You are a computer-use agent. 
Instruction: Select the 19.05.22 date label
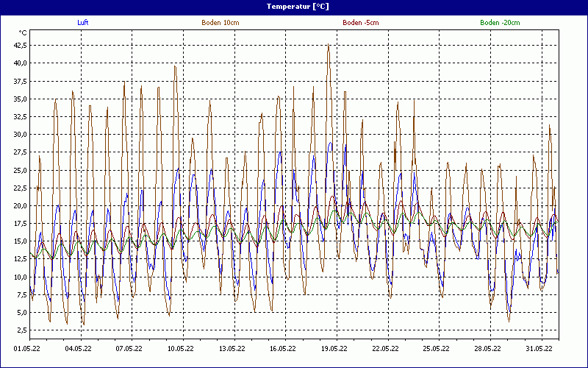click(x=334, y=350)
